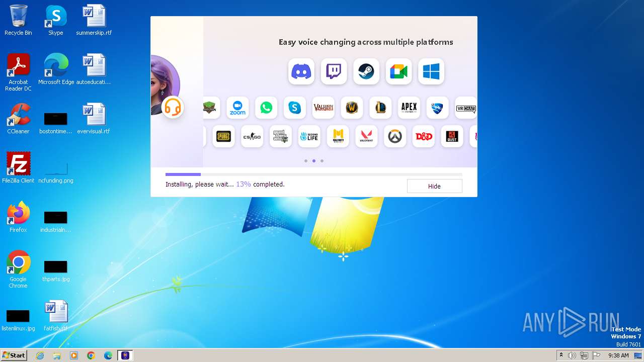Click 'Easy voice changing across multiple platforms' heading
The image size is (644, 362).
[x=366, y=42]
